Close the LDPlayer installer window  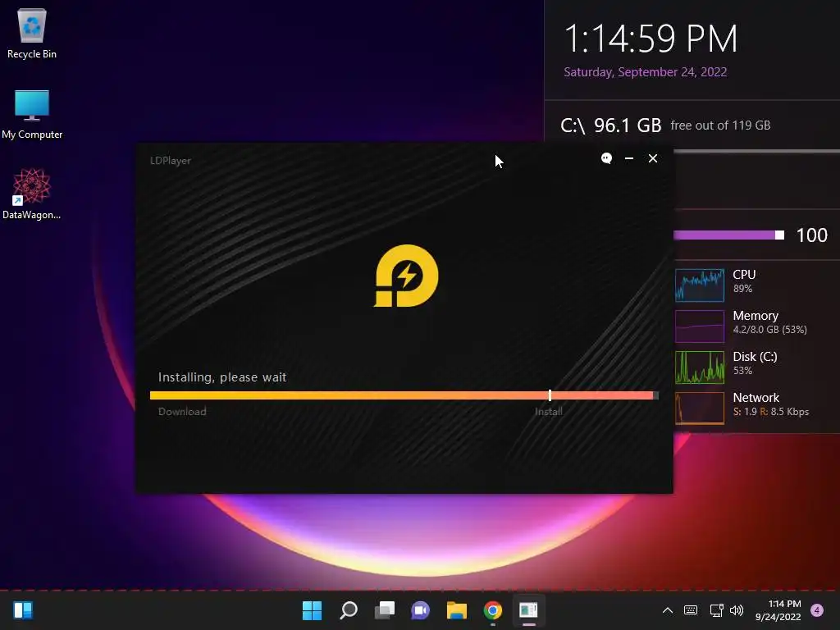[x=652, y=158]
